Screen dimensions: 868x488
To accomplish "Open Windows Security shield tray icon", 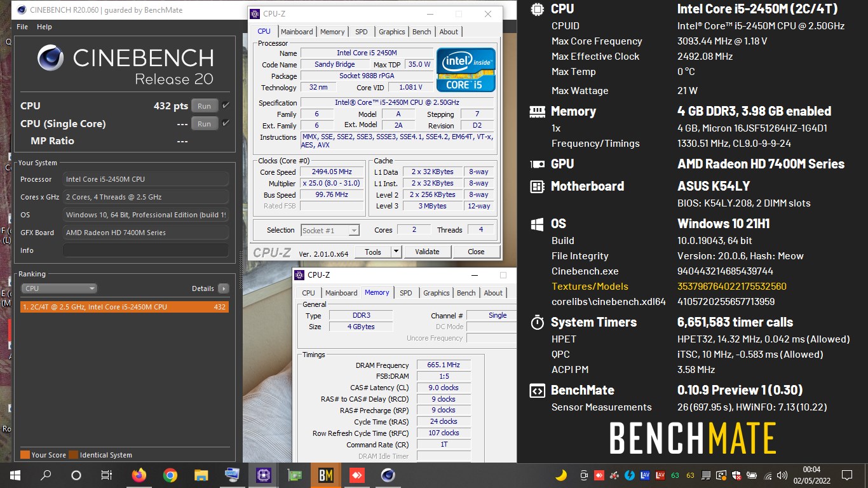I will pos(736,475).
